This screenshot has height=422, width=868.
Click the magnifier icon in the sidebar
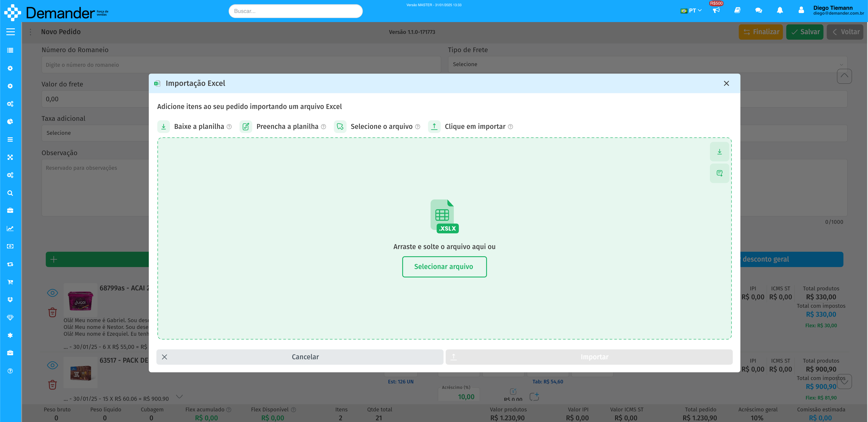(x=10, y=193)
